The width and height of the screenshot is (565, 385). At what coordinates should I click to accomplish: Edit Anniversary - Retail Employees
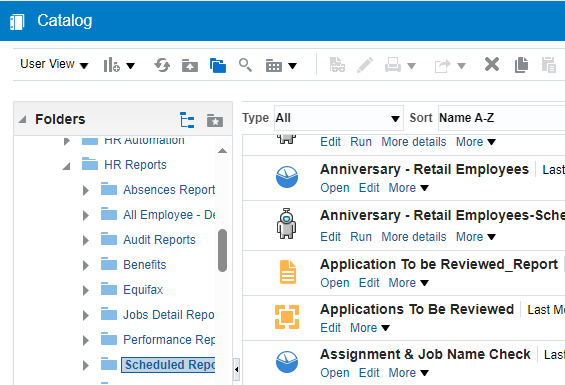click(x=369, y=188)
